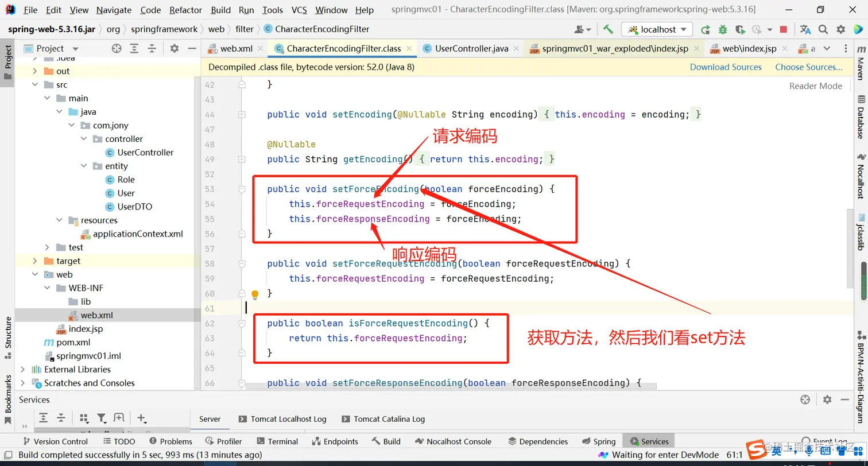Start debugging with the green bug icon

(x=723, y=29)
